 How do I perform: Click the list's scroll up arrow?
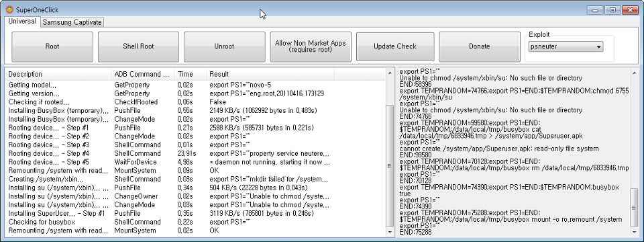[390, 73]
